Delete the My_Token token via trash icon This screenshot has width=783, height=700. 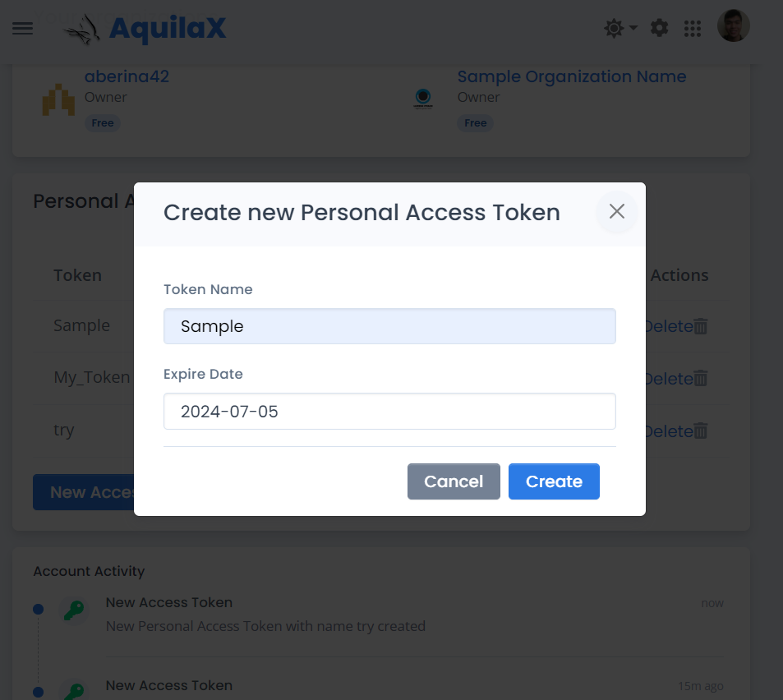(x=701, y=379)
